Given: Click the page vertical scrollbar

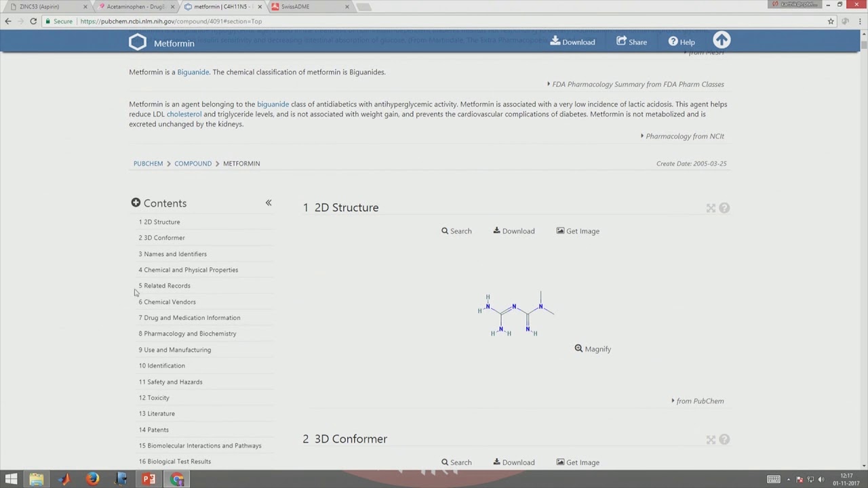Looking at the screenshot, I should coord(863,249).
